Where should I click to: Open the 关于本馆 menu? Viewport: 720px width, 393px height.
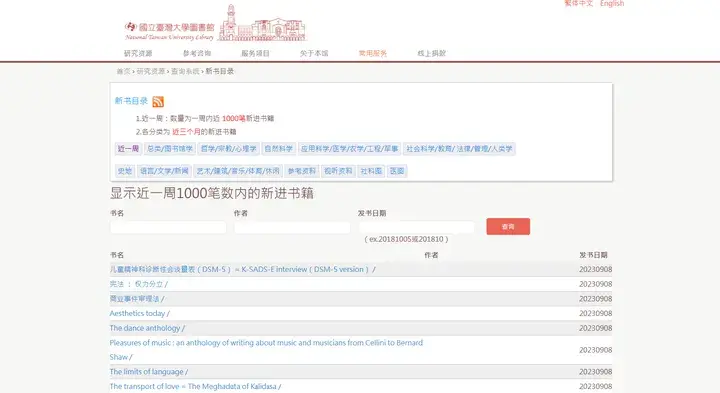314,53
